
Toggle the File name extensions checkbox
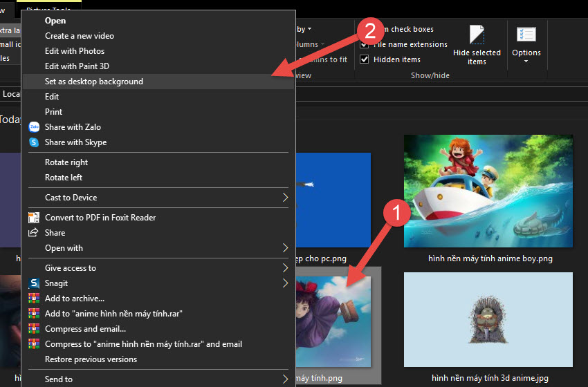[x=364, y=44]
